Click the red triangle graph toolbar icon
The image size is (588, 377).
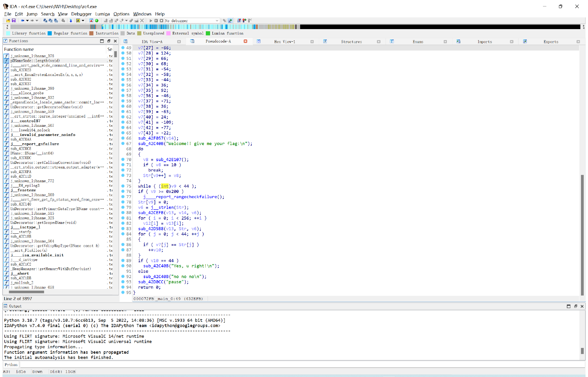tap(91, 21)
